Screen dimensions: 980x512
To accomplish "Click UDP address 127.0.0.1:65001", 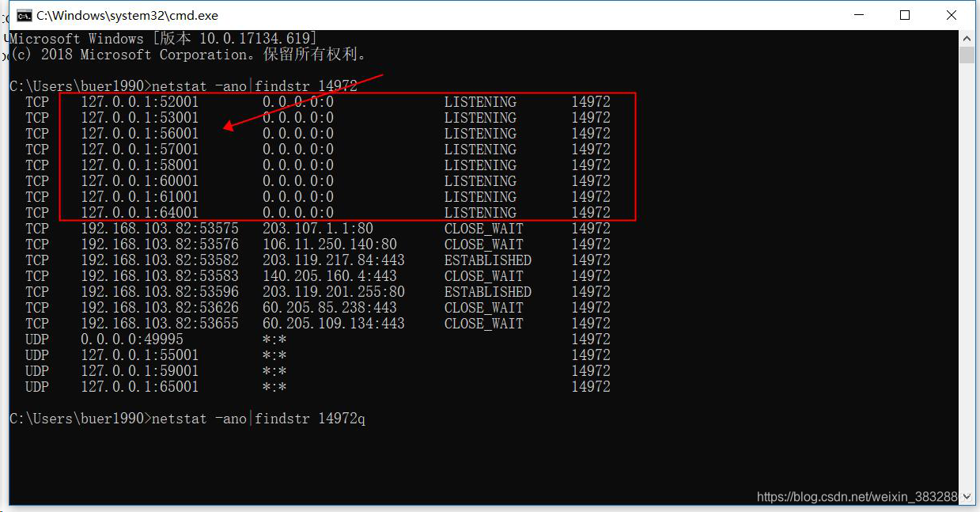I will [x=140, y=387].
